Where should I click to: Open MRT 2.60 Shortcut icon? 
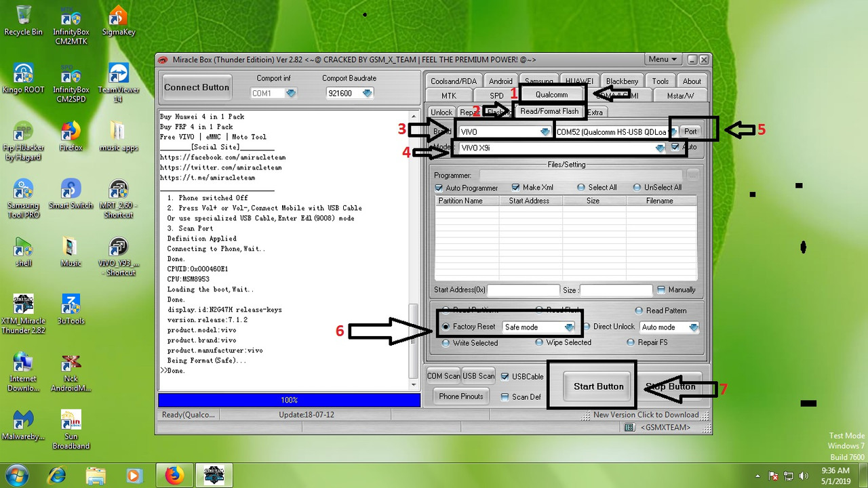[118, 199]
